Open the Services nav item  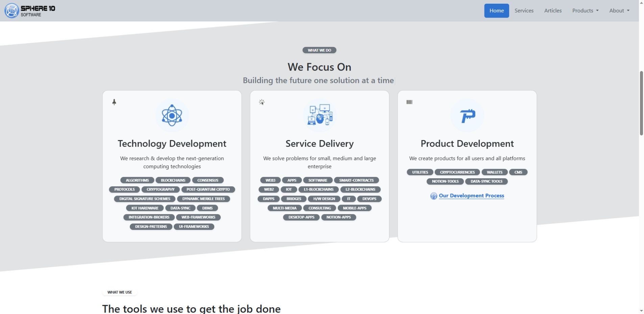524,10
